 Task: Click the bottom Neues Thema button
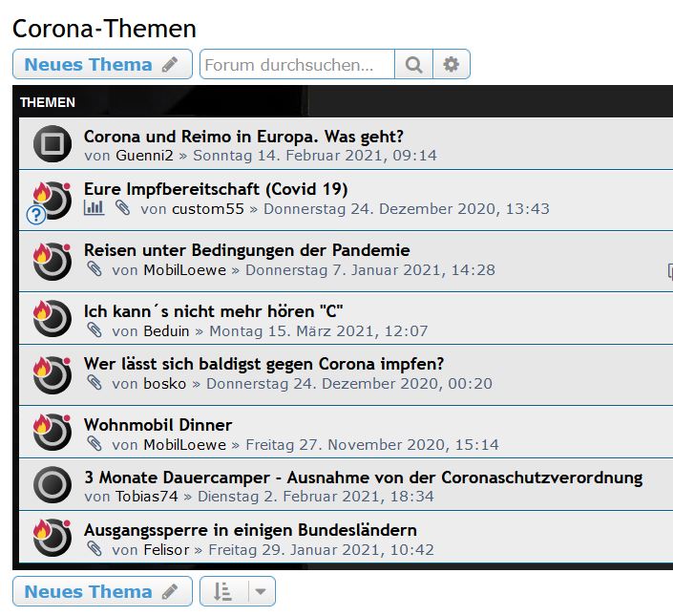coord(102,591)
